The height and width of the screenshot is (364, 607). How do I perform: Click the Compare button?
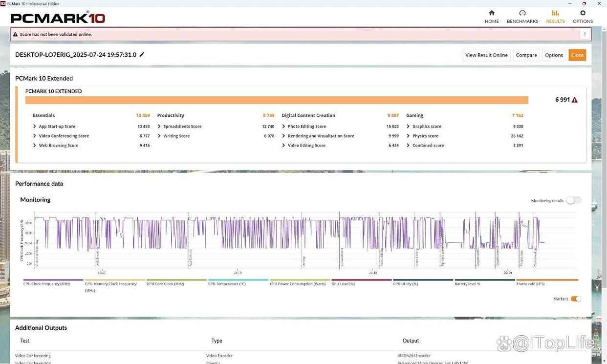click(x=526, y=55)
